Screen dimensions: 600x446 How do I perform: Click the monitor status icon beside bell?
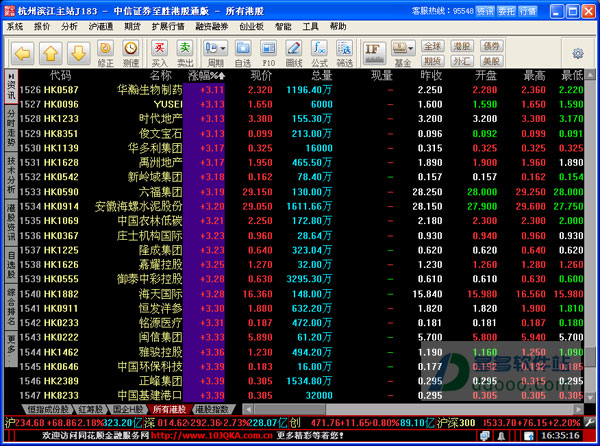485,436
